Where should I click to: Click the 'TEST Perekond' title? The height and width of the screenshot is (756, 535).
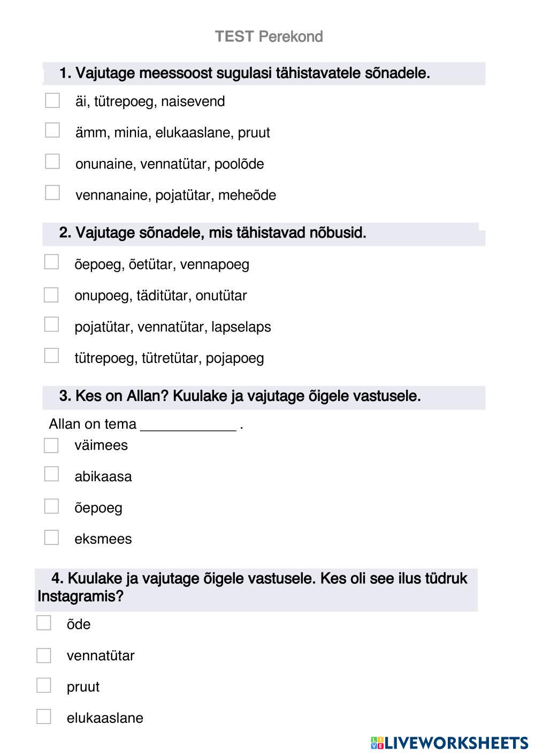point(269,37)
